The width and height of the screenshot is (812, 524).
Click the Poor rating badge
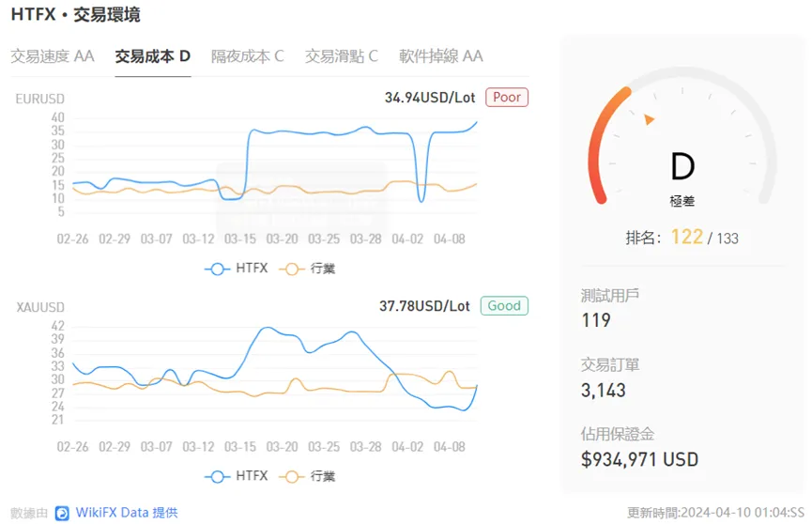pos(507,98)
